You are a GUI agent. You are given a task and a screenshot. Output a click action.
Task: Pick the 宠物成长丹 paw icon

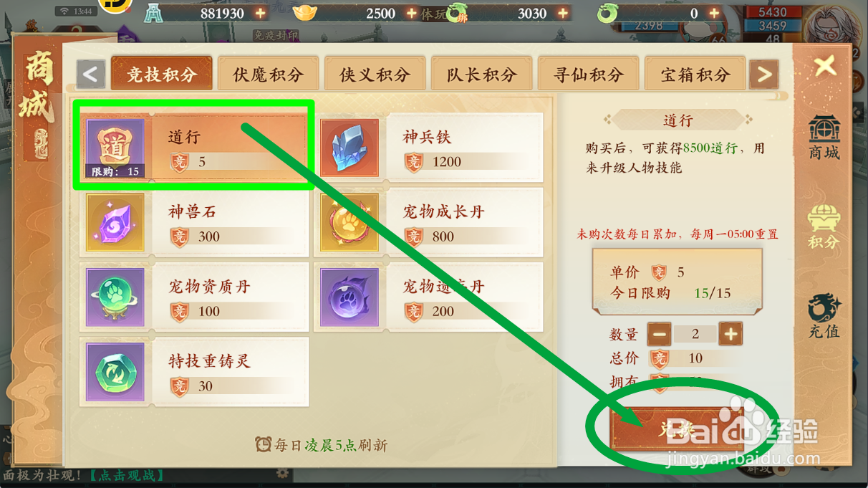(350, 222)
